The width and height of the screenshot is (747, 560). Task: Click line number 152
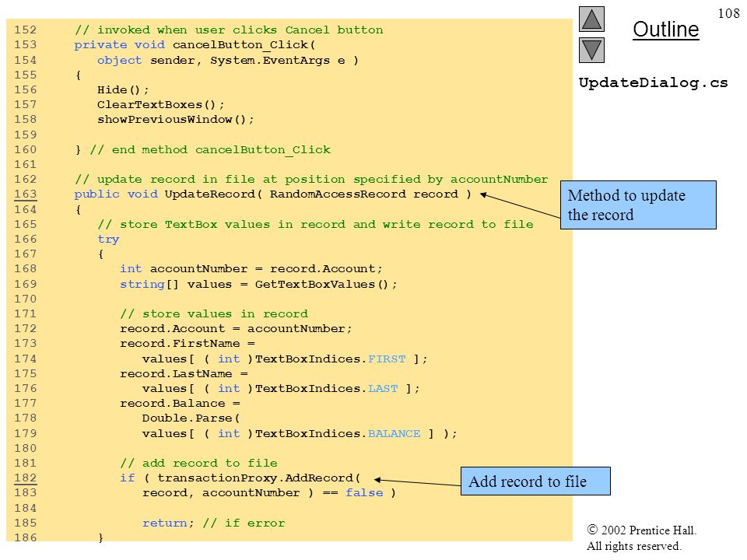(x=25, y=30)
